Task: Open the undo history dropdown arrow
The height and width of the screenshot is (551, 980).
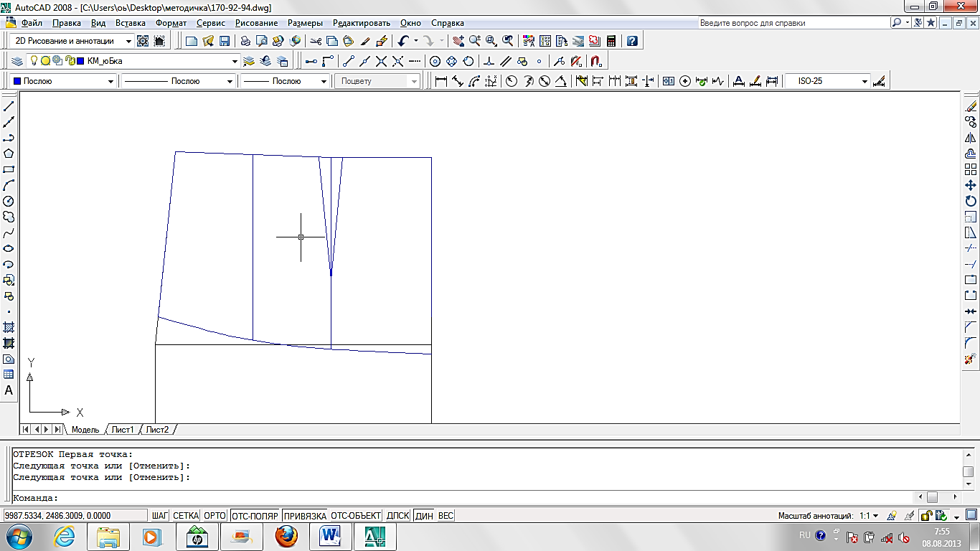Action: pos(416,42)
